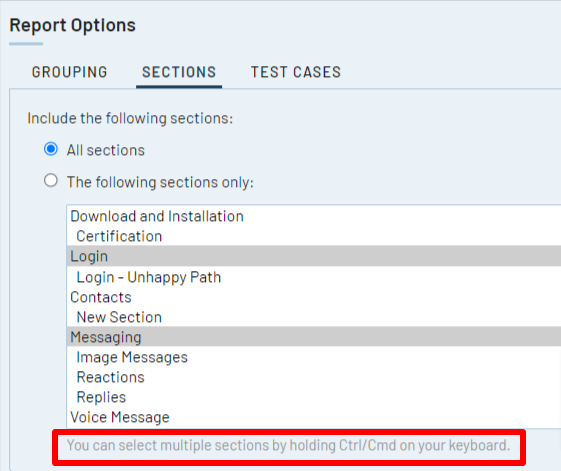Select the Contacts section
Screen dimensions: 561x471
pyautogui.click(x=314, y=297)
